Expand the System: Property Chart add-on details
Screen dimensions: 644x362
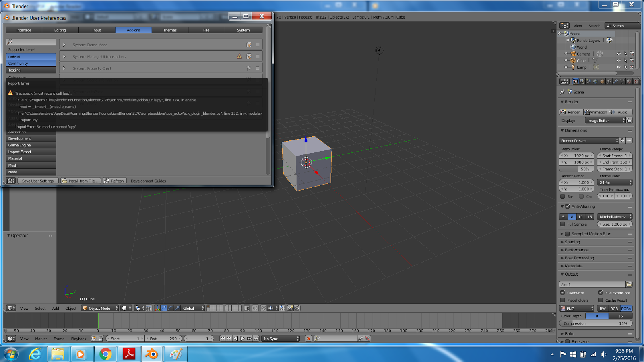click(64, 68)
